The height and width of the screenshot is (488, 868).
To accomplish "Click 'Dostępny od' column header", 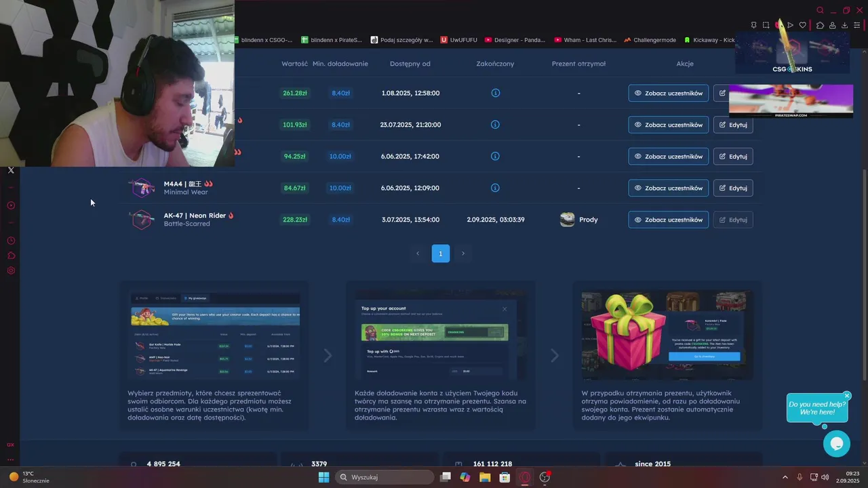I will (x=410, y=64).
